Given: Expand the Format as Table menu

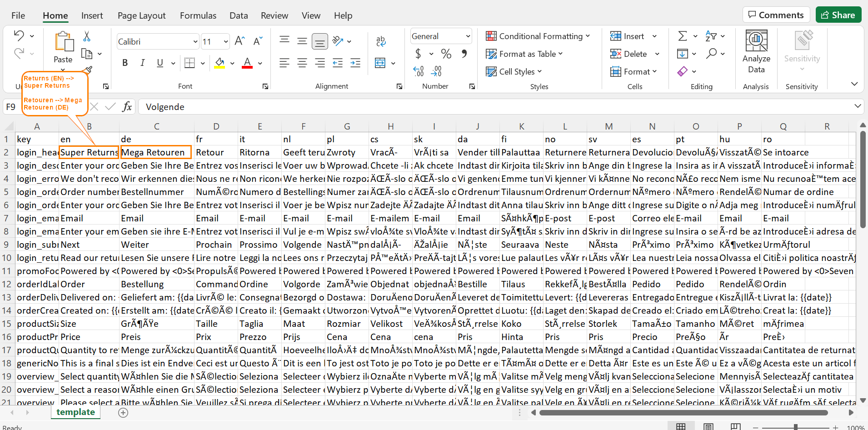Looking at the screenshot, I should [524, 54].
